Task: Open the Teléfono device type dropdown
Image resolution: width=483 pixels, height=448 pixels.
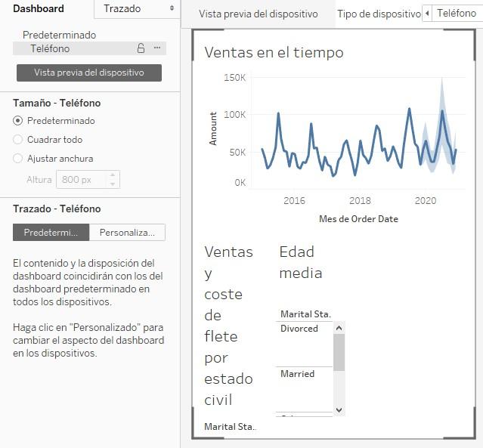Action: click(457, 14)
